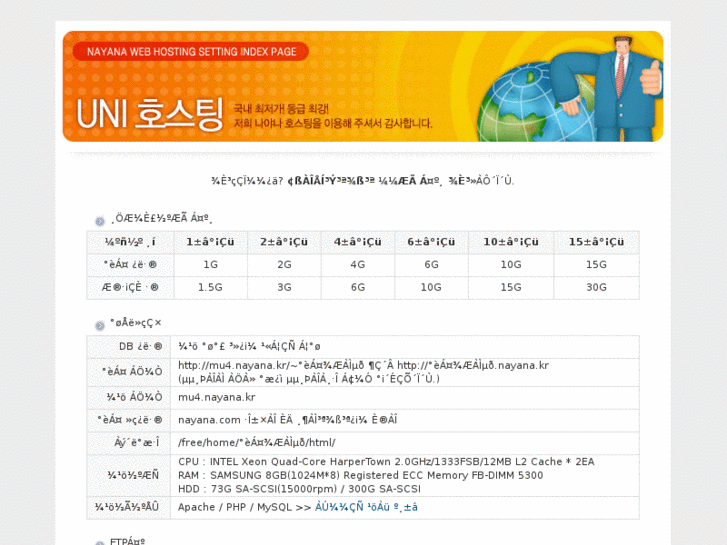Click the businessman with globe illustration

point(569,88)
